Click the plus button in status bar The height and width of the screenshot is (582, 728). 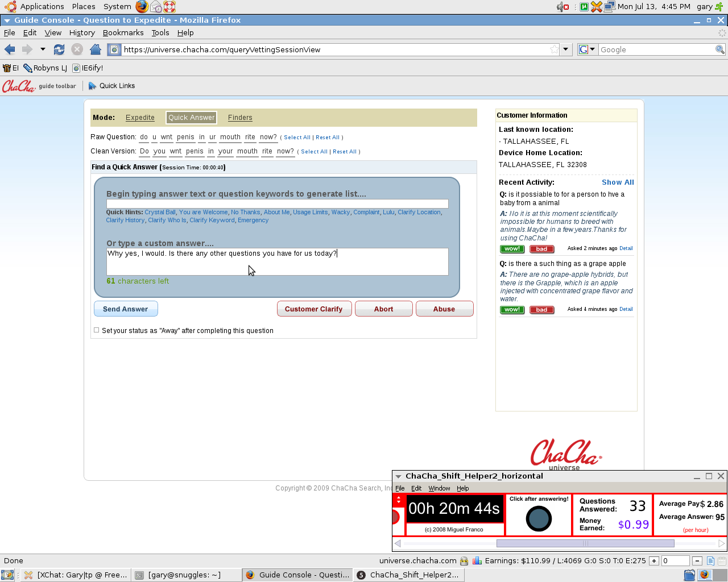(654, 561)
